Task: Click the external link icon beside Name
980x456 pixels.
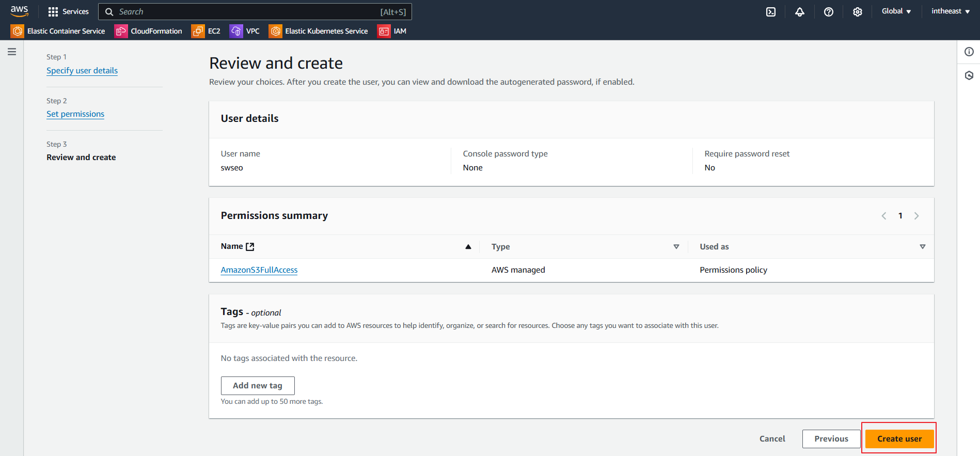Action: (250, 246)
